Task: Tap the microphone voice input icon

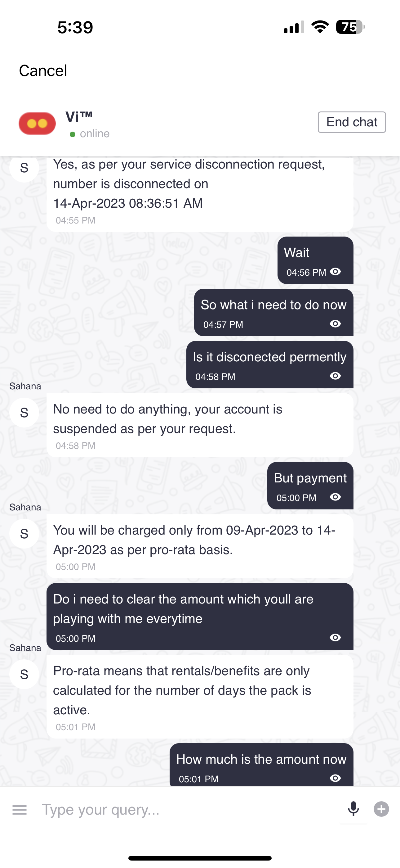Action: 353,809
